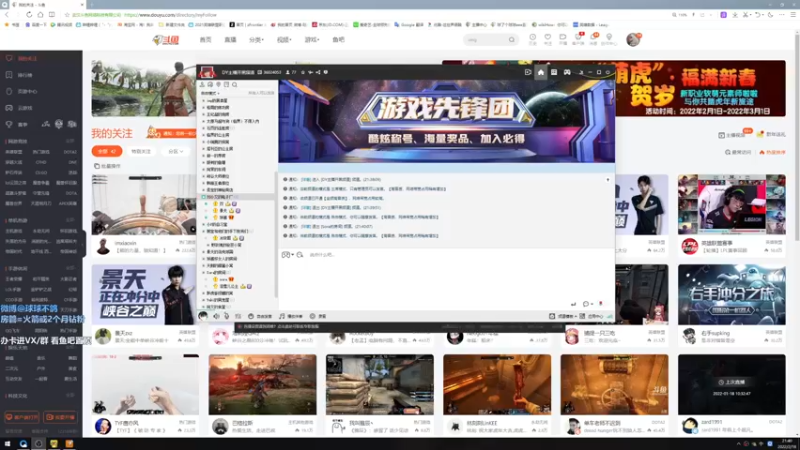
Task: Expand the 小明的自习室 channel node
Action: pos(204,224)
